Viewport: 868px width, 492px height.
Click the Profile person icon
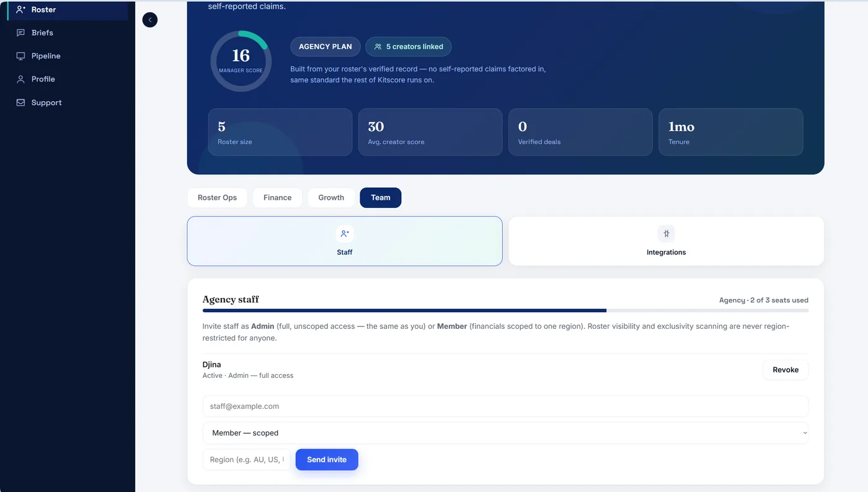click(20, 79)
